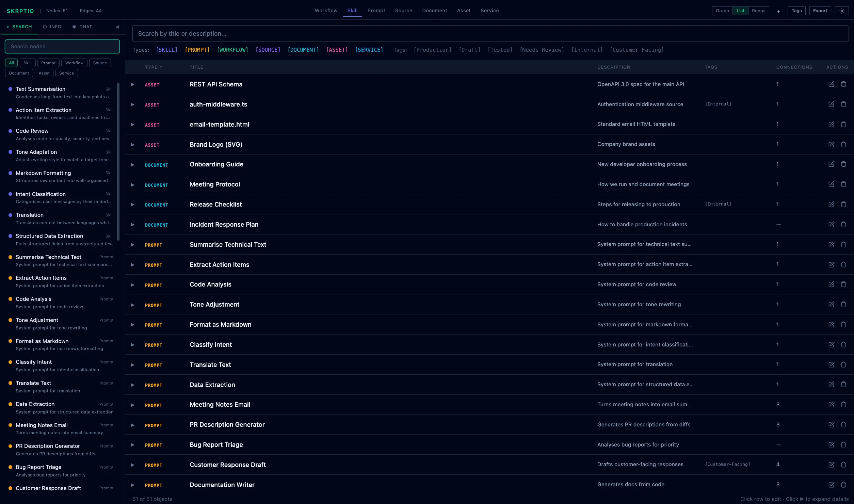Click the edit icon for Customer Response Draft
The image size is (854, 504).
(831, 465)
